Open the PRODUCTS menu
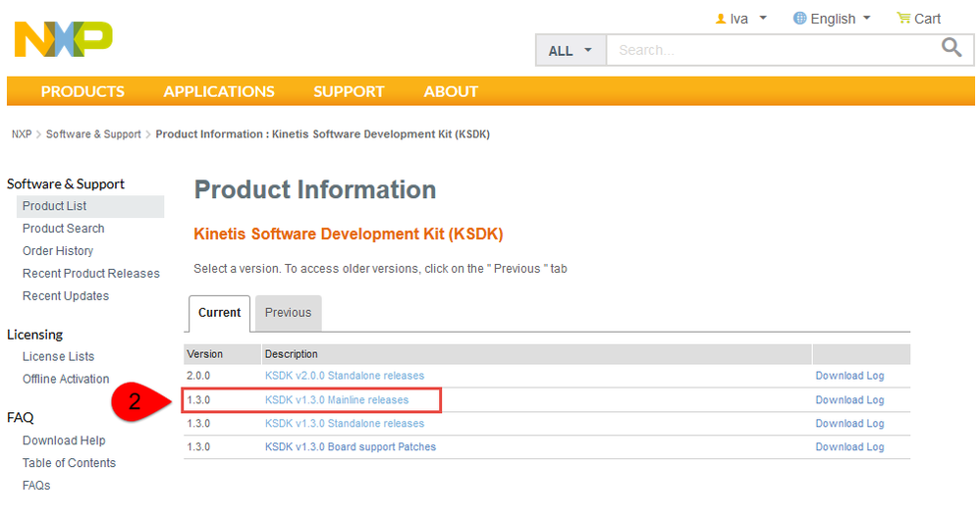The height and width of the screenshot is (519, 980). click(82, 92)
